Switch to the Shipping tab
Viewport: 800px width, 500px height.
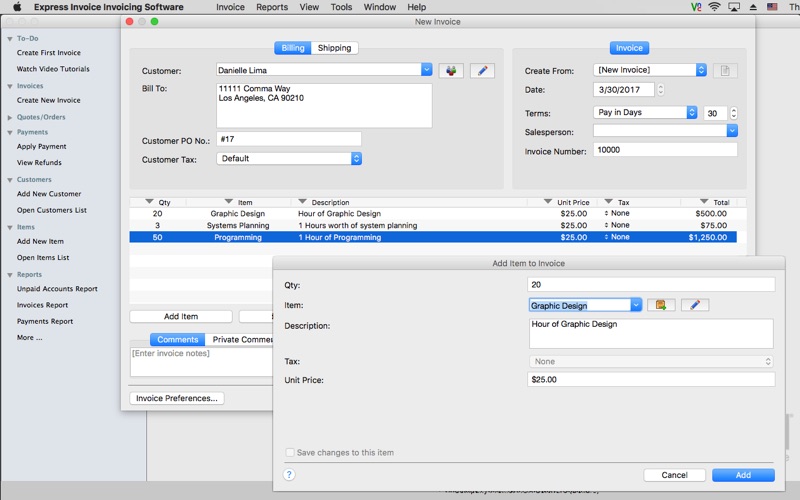[x=335, y=48]
